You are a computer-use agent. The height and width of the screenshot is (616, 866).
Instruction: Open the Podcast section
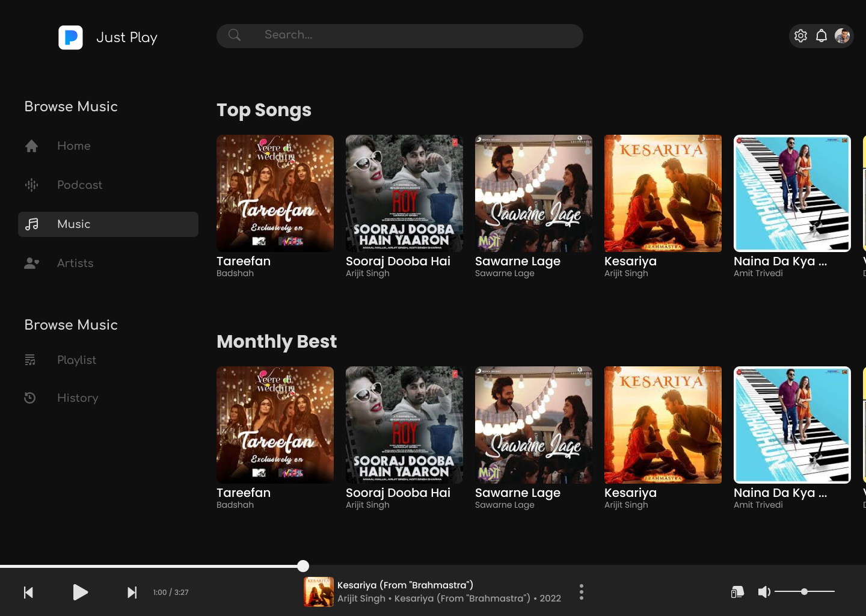(x=80, y=185)
